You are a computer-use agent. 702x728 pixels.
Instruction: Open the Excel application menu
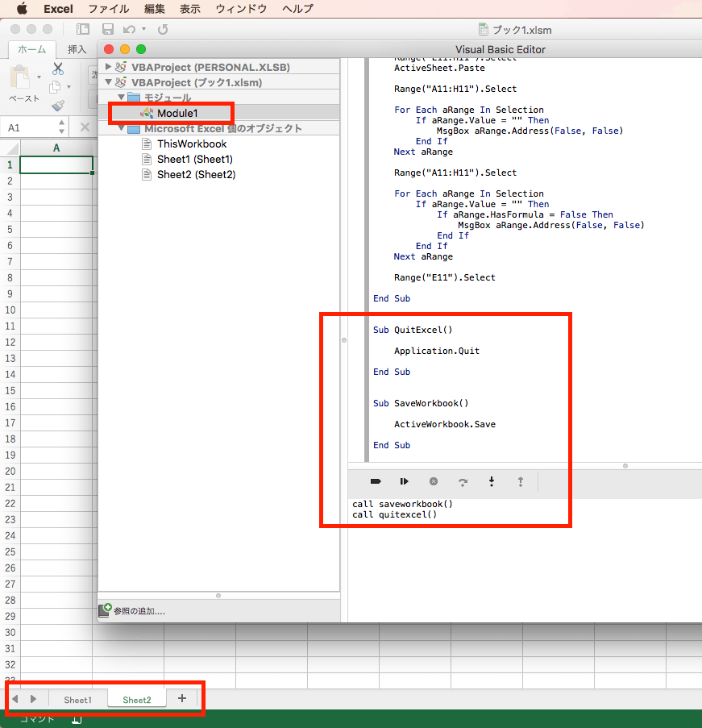pos(58,9)
